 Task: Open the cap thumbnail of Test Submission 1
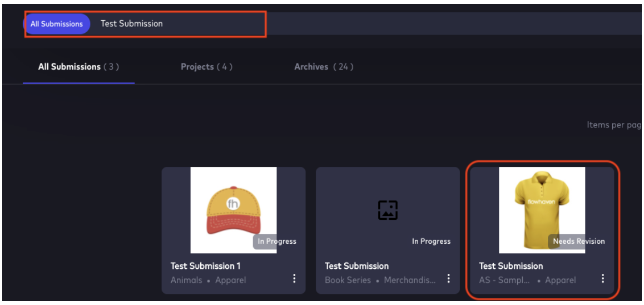click(233, 210)
